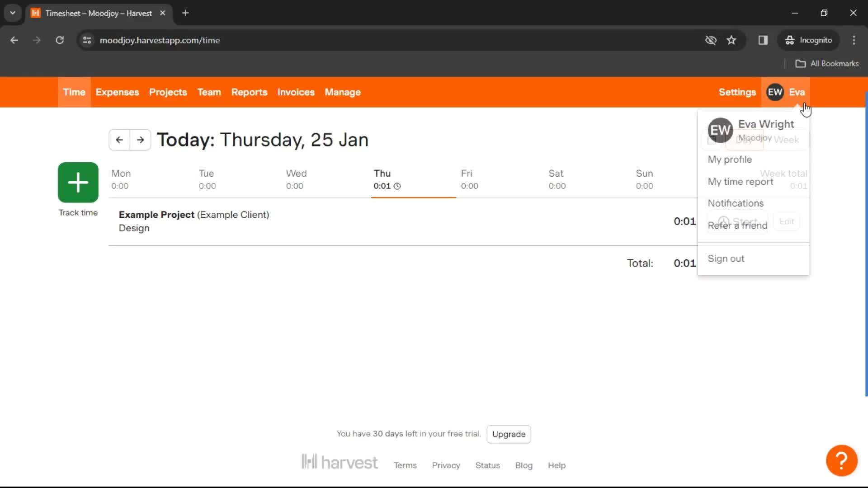Click the Upgrade button for trial

508,434
